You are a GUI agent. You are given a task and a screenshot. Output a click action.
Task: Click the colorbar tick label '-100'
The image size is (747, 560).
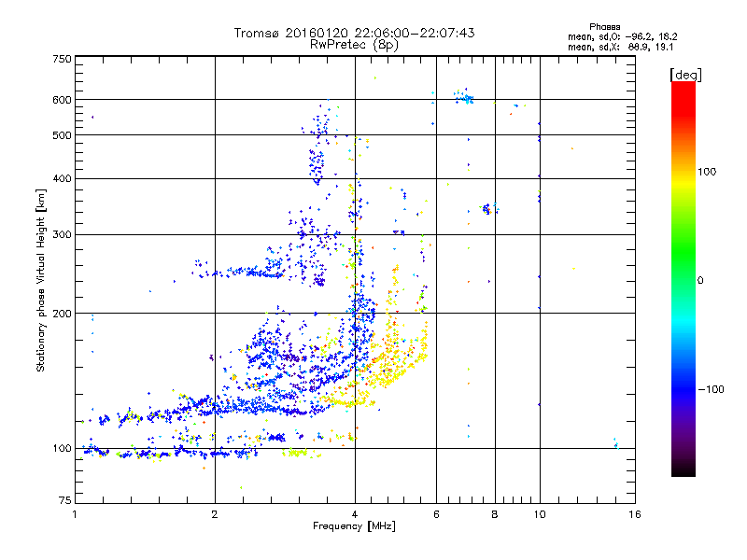pyautogui.click(x=711, y=389)
